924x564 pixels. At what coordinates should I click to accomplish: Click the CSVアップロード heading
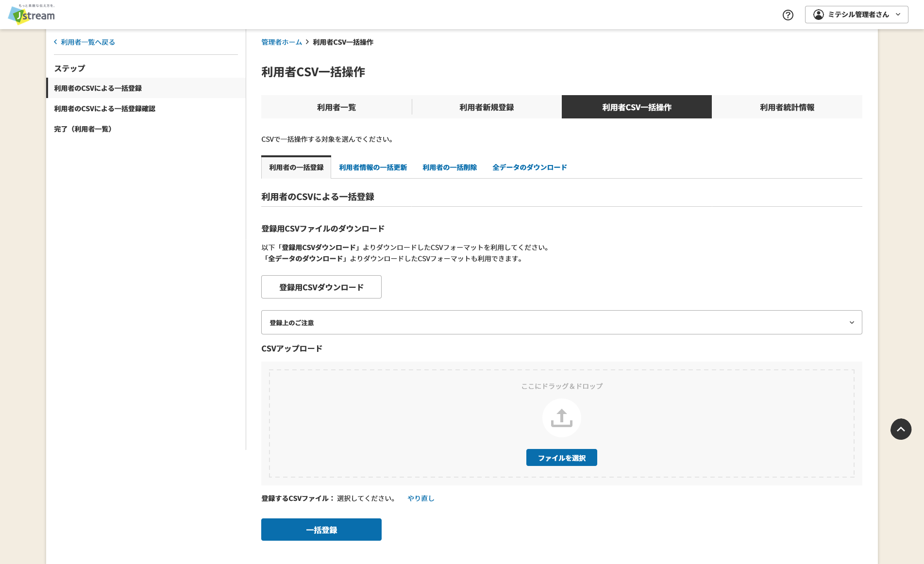[292, 348]
